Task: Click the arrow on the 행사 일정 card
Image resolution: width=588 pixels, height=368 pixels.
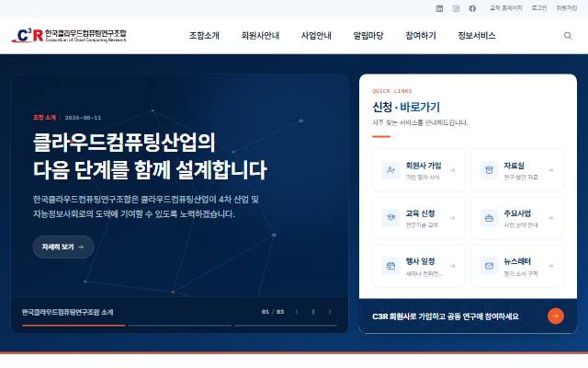Action: (453, 266)
